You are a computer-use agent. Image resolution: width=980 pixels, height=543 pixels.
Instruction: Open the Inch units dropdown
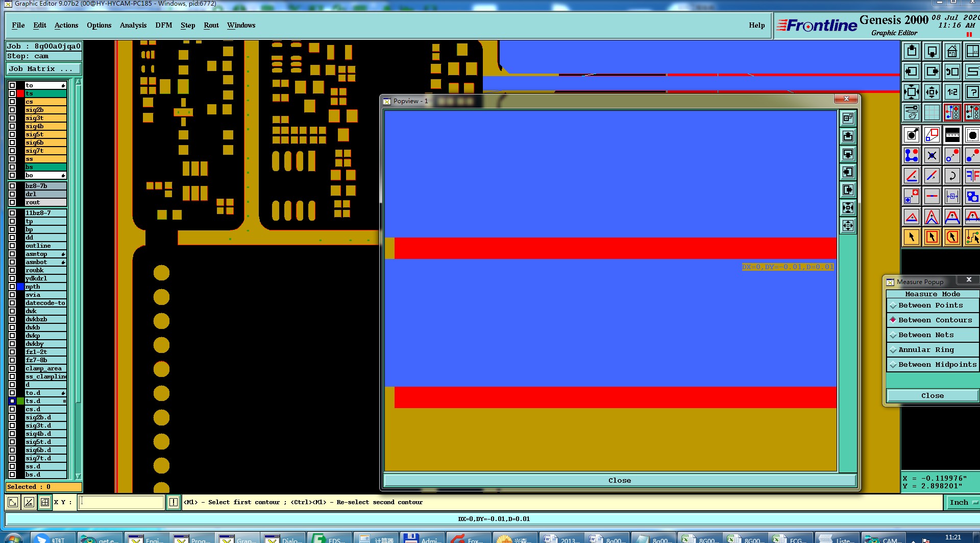pyautogui.click(x=963, y=502)
